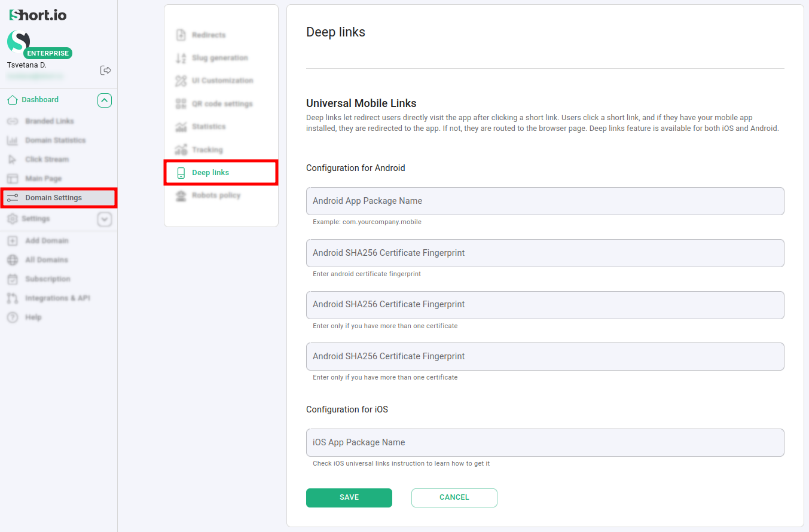
Task: Click the All Domains globe icon
Action: (x=13, y=260)
